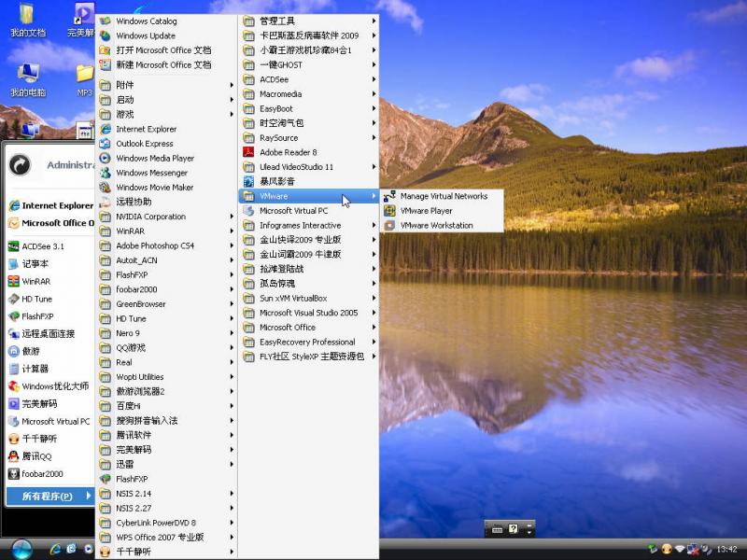This screenshot has width=747, height=560.
Task: Expand Sun xVM VirtualBox submenu arrow
Action: 374,298
